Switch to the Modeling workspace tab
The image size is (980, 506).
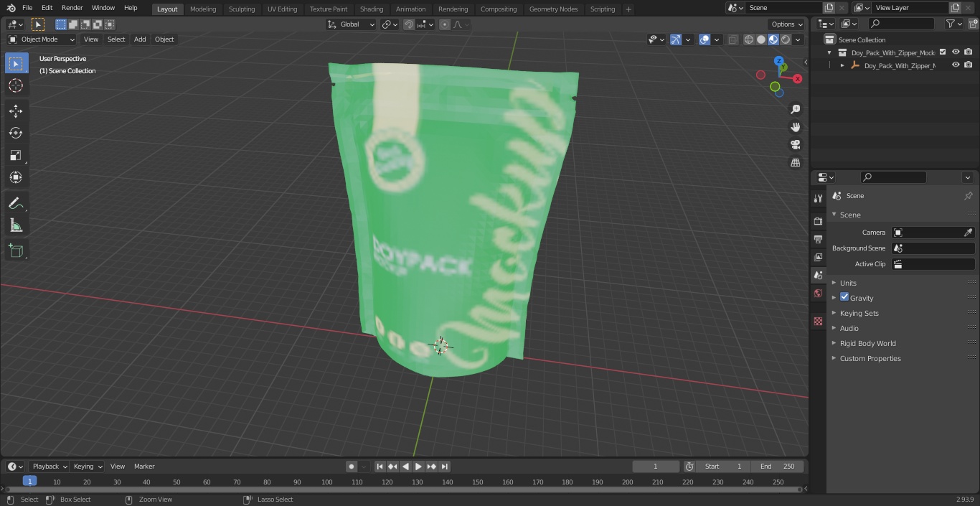click(203, 9)
